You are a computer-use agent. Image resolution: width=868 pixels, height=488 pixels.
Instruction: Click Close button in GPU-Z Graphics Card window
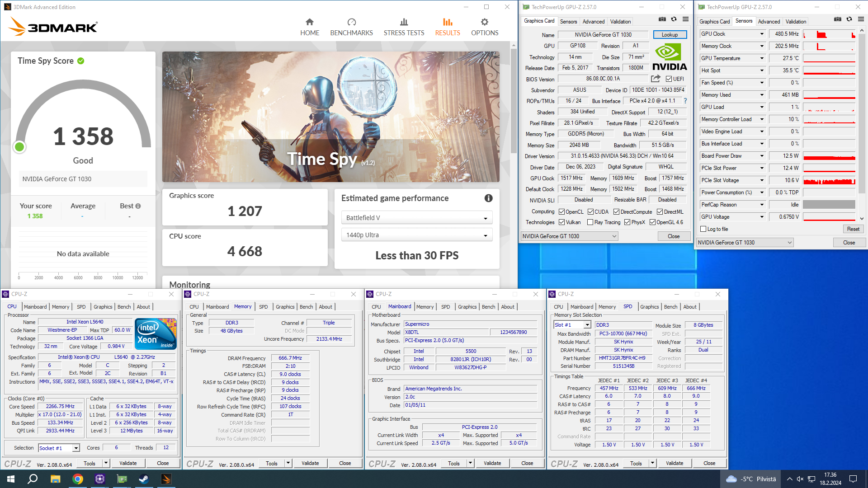click(x=674, y=236)
